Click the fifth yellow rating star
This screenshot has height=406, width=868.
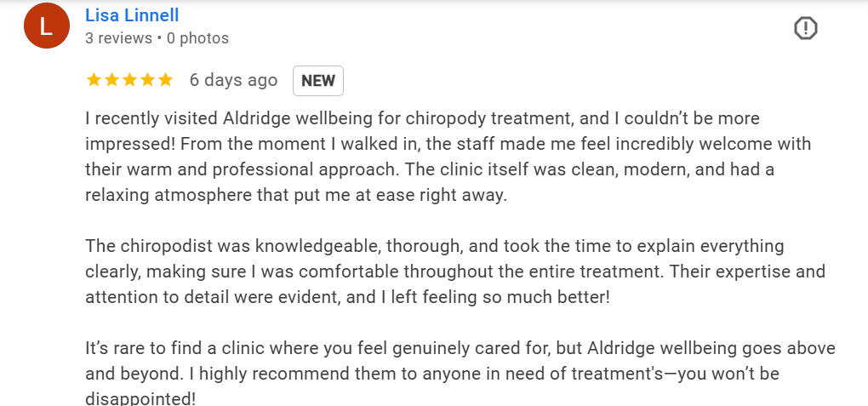(x=165, y=80)
